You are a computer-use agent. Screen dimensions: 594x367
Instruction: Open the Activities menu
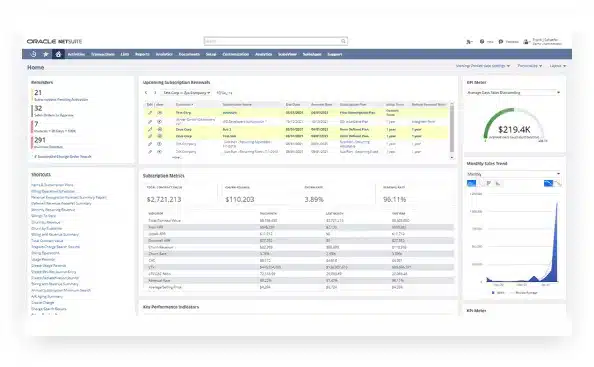tap(76, 54)
